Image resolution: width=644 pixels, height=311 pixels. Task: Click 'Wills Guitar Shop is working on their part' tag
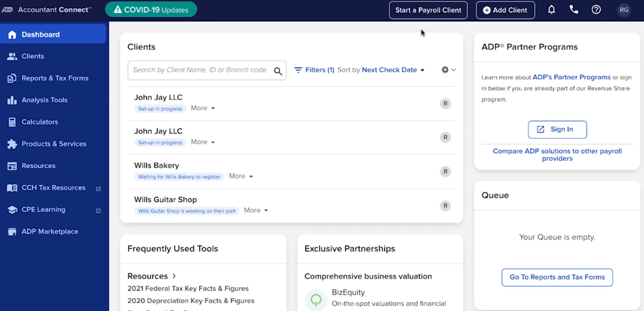187,211
